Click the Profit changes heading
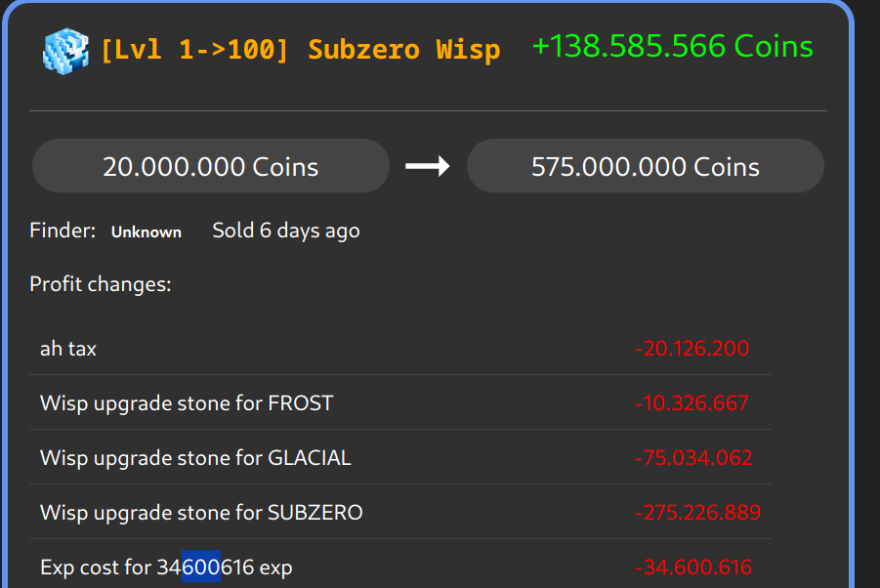880x588 pixels. tap(101, 284)
